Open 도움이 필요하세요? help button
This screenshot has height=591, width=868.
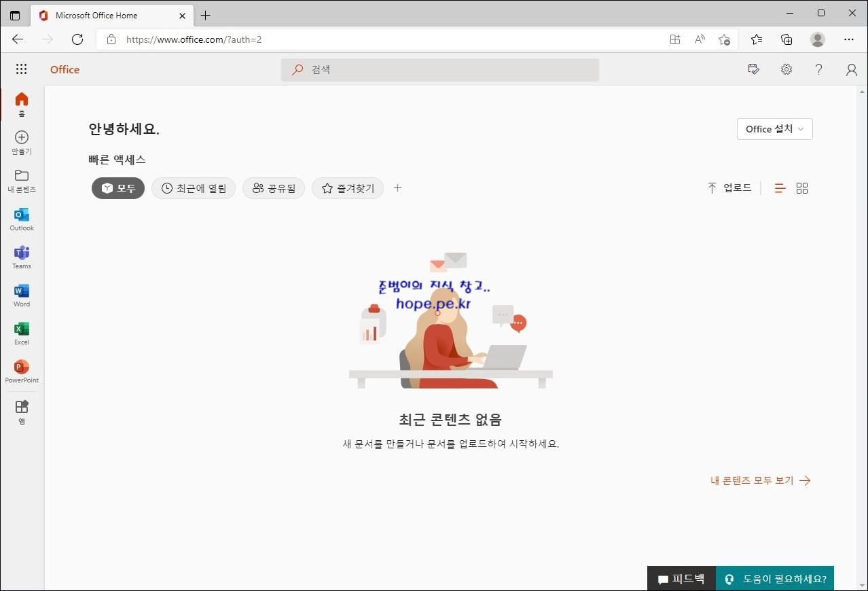[775, 579]
